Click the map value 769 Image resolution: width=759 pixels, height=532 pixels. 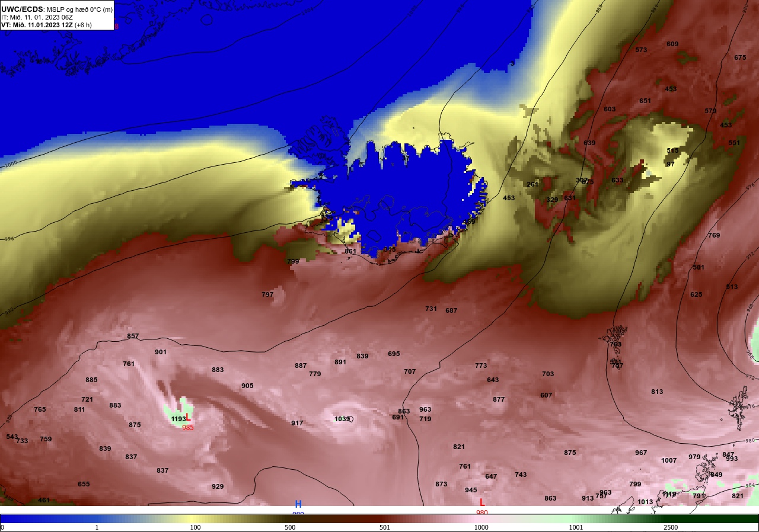714,235
